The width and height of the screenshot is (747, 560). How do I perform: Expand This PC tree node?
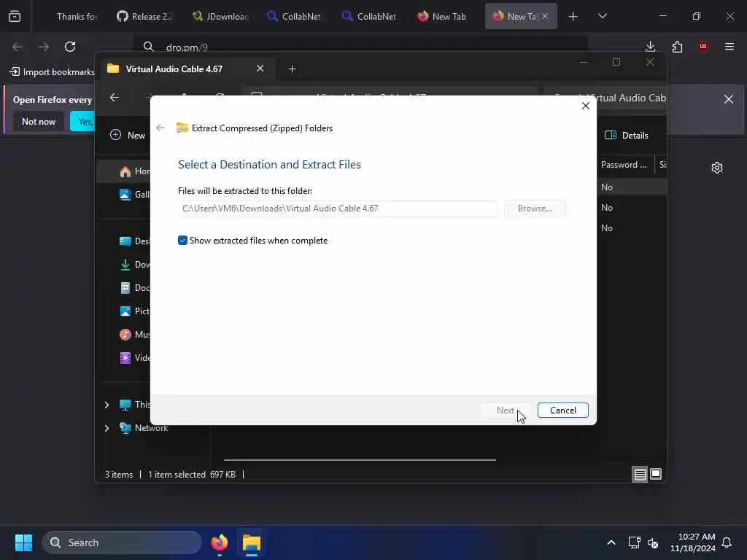pos(107,405)
